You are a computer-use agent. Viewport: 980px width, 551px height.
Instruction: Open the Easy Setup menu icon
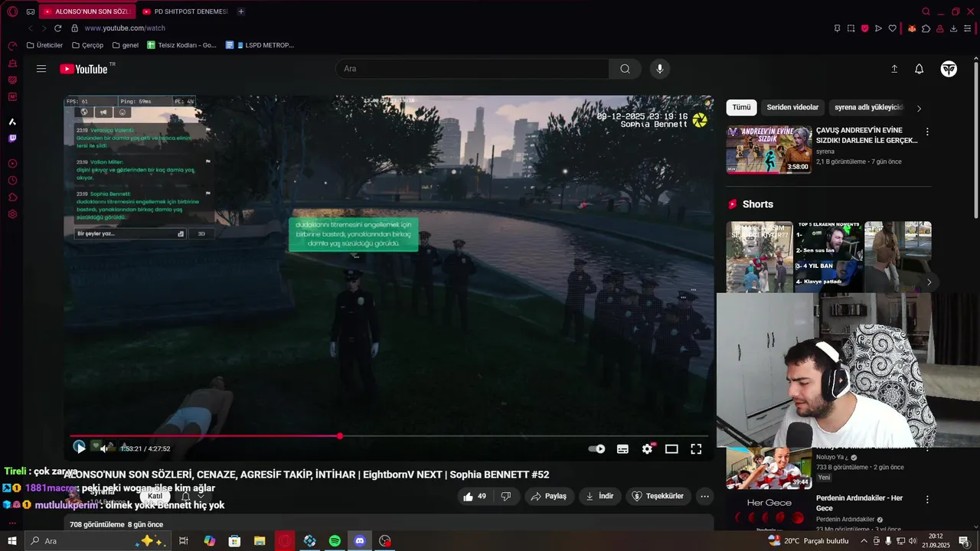coord(967,28)
